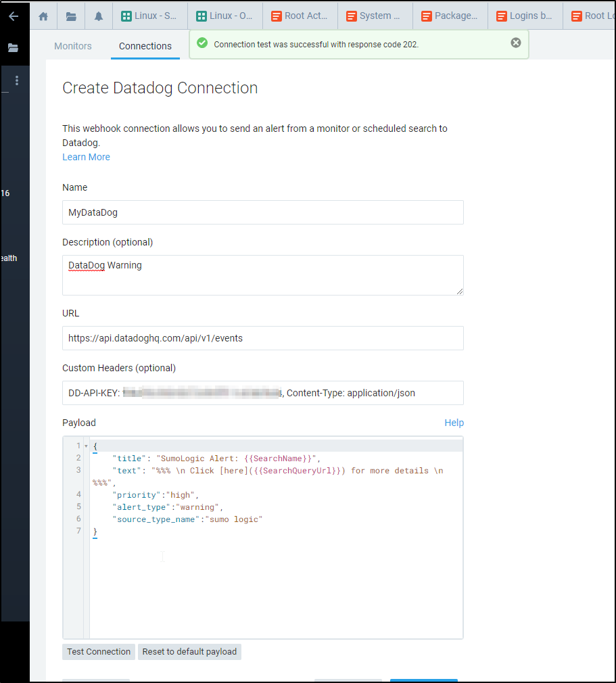Screen dimensions: 616x683
Task: Open the Home icon tab
Action: click(43, 16)
